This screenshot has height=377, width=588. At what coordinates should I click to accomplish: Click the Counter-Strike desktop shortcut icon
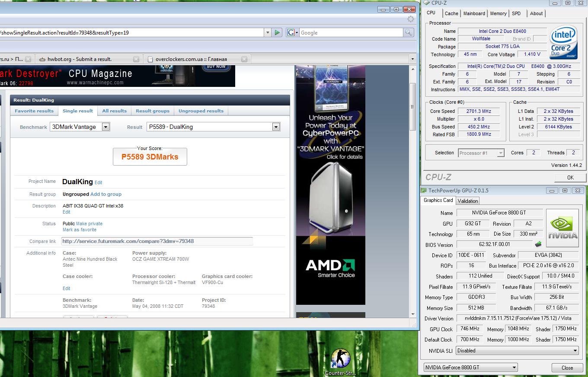[x=340, y=362]
